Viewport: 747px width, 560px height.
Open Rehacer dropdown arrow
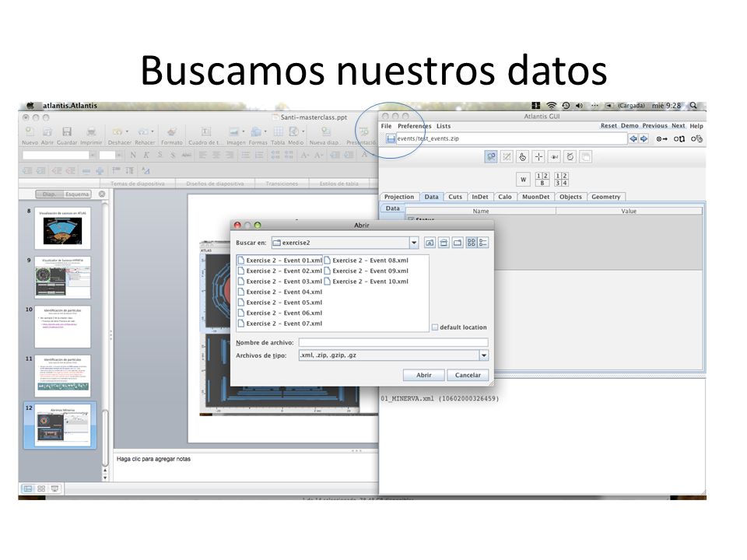pyautogui.click(x=153, y=131)
